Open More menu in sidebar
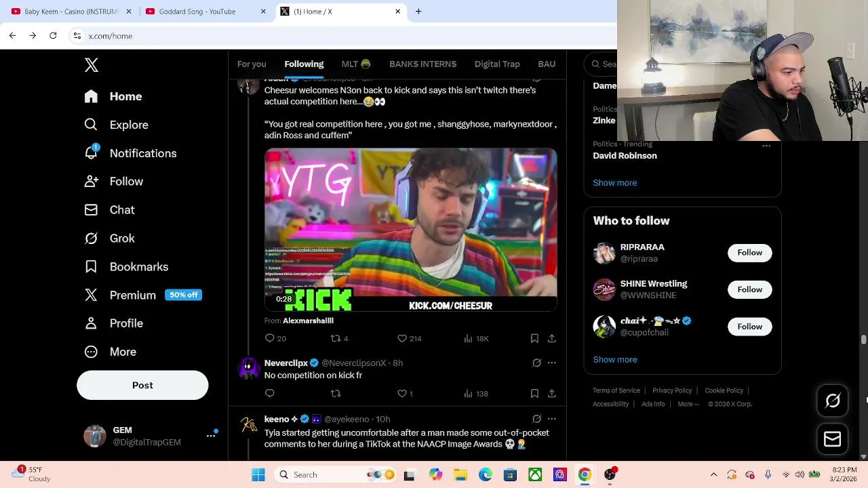The image size is (868, 488). pyautogui.click(x=111, y=352)
